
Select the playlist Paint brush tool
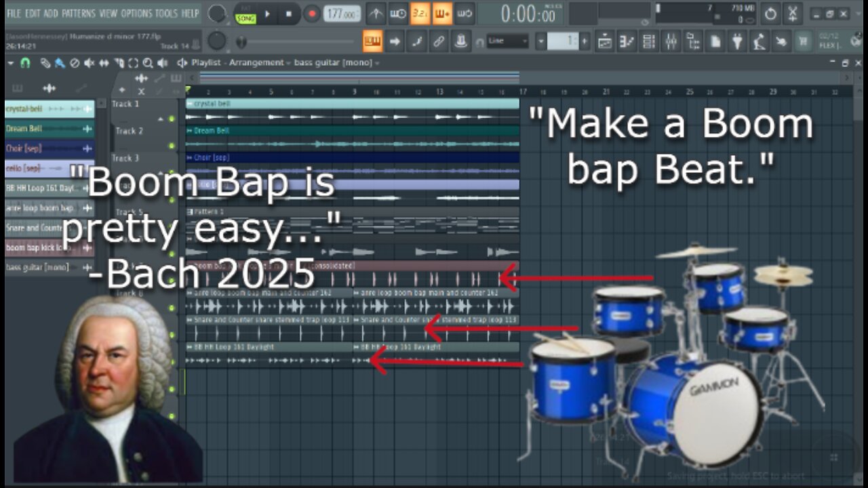tap(60, 63)
